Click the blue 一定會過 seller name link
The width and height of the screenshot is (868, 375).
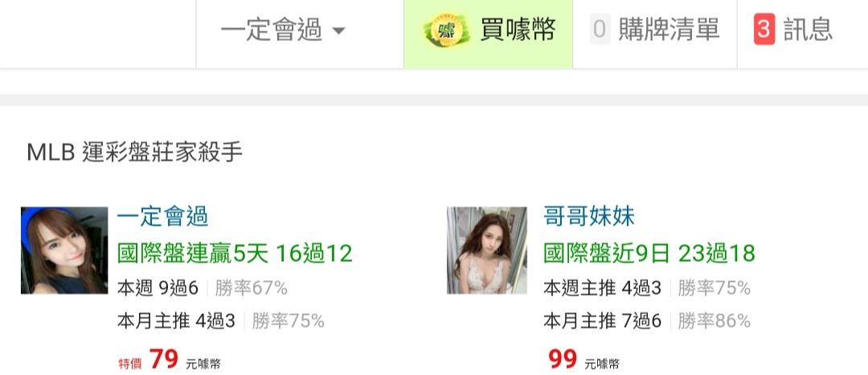click(162, 216)
